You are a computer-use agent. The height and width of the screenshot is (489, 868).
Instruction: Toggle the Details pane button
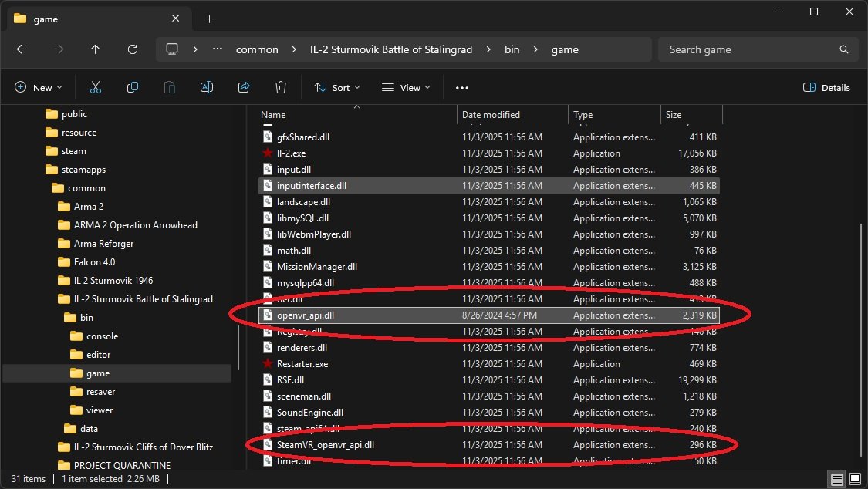[x=826, y=88]
